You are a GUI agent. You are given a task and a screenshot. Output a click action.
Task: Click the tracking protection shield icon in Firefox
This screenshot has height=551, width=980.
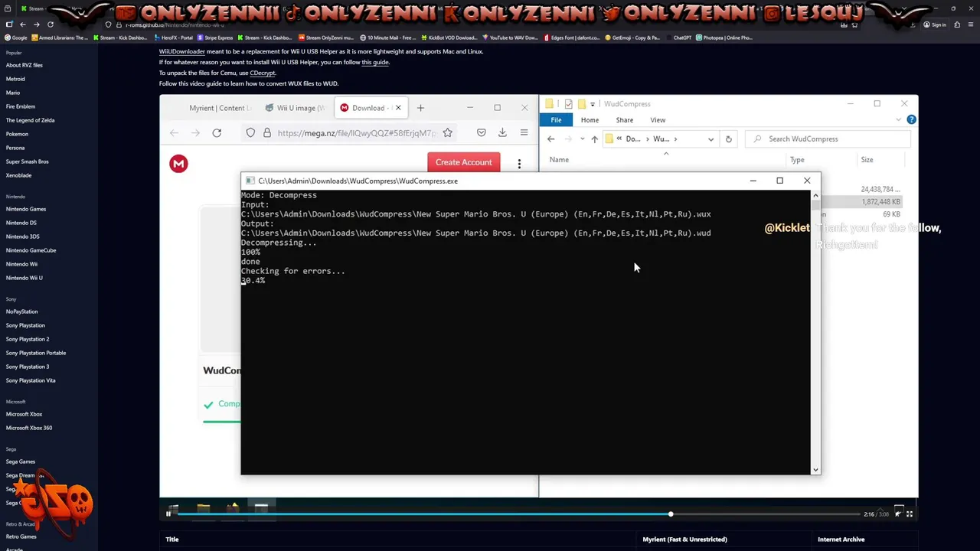click(x=250, y=133)
